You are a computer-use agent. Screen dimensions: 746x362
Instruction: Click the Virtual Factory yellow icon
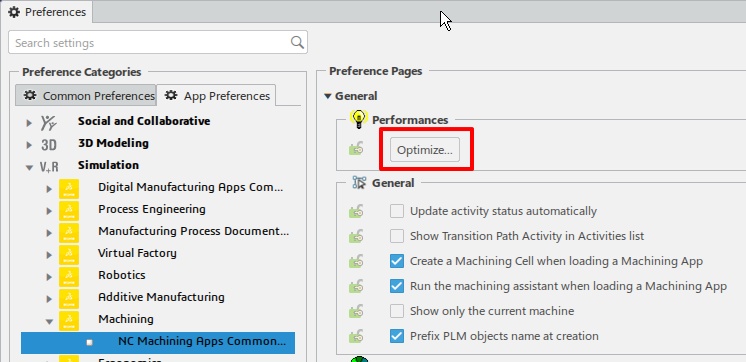[x=69, y=253]
